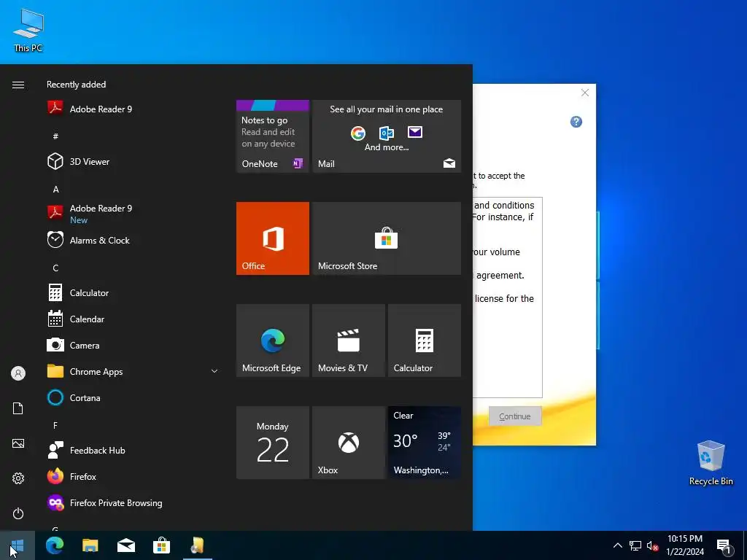Open the Washington weather tile
Image resolution: width=747 pixels, height=560 pixels.
425,443
